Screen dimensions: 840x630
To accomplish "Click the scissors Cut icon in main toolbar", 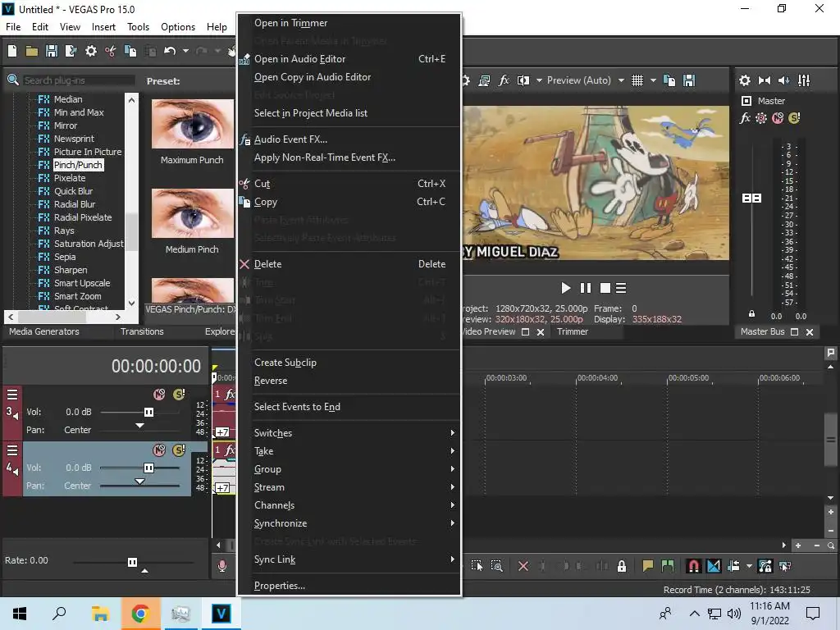I will point(111,51).
